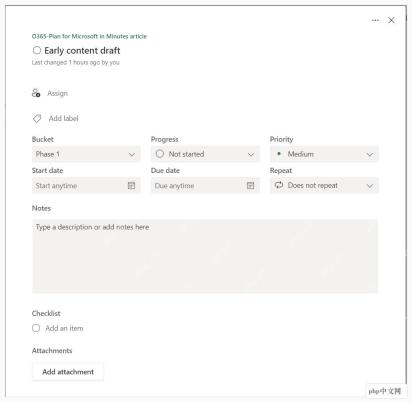Check the Add an item checkbox

click(36, 328)
